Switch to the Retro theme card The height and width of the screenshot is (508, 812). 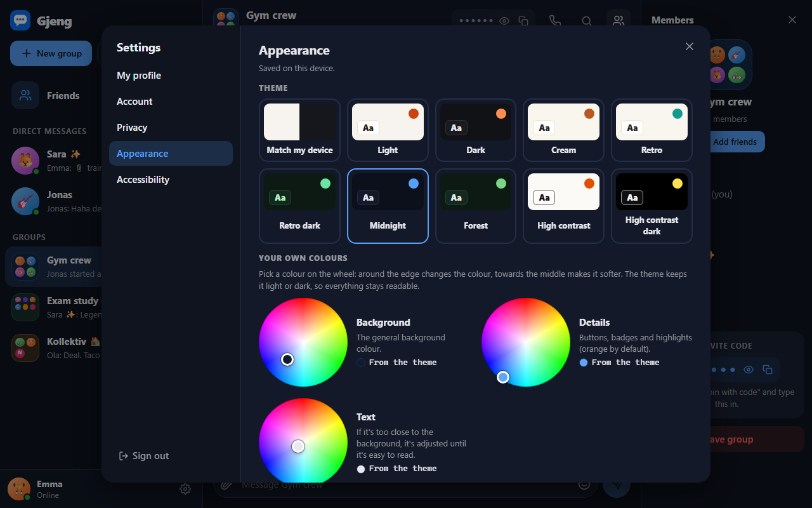coord(652,130)
